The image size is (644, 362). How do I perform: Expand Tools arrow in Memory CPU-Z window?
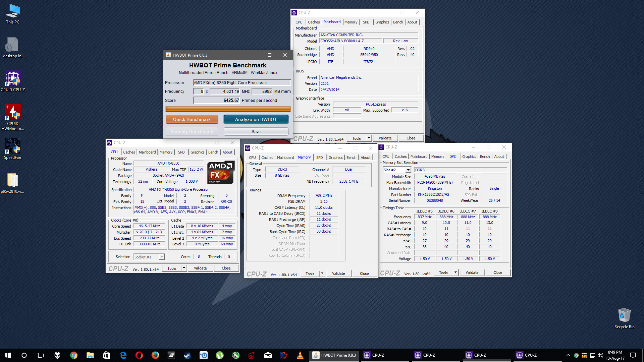pos(322,274)
